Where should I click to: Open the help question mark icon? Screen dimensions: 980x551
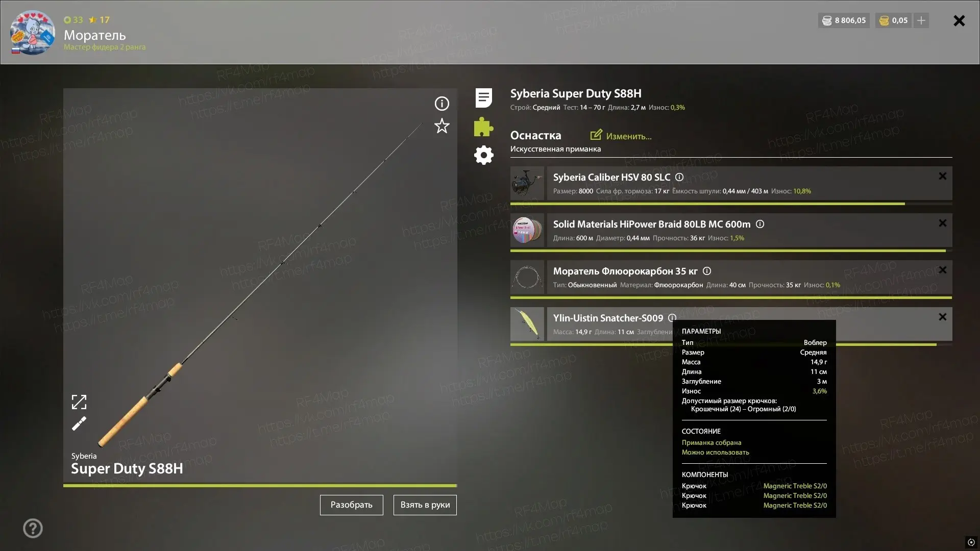[33, 528]
